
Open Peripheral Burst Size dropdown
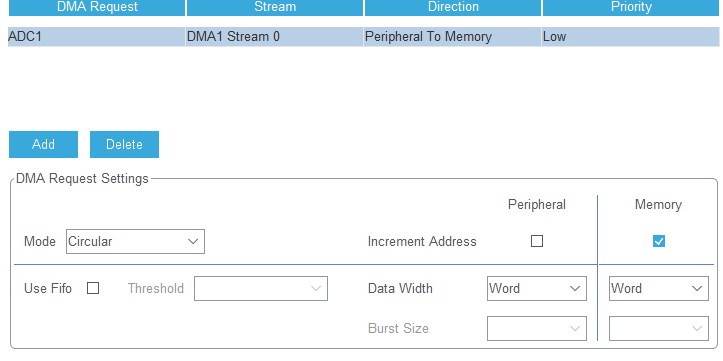pyautogui.click(x=537, y=328)
